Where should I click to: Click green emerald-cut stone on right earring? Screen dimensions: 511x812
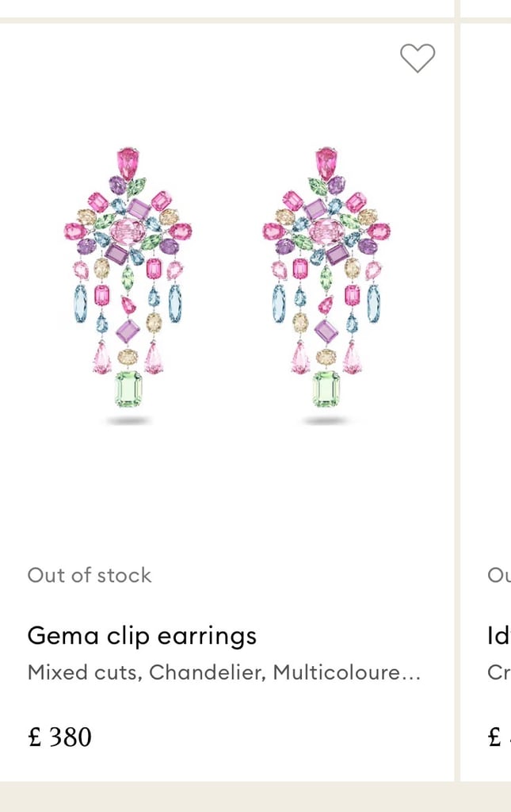click(326, 389)
